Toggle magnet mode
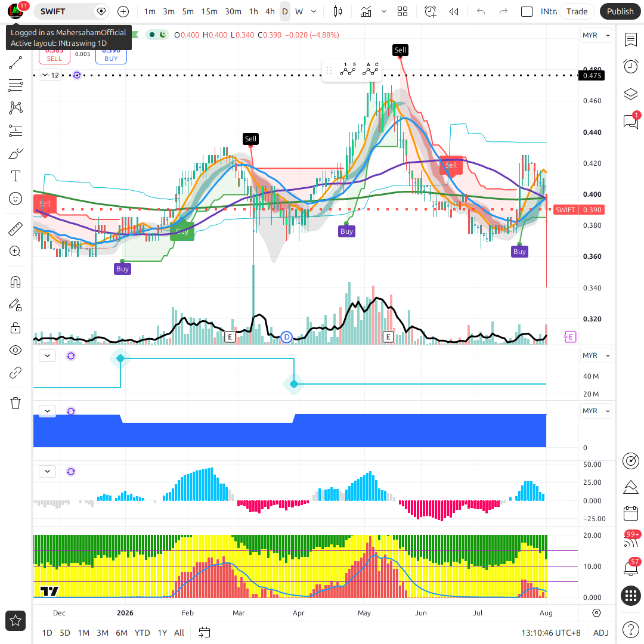The height and width of the screenshot is (644, 644). (16, 282)
